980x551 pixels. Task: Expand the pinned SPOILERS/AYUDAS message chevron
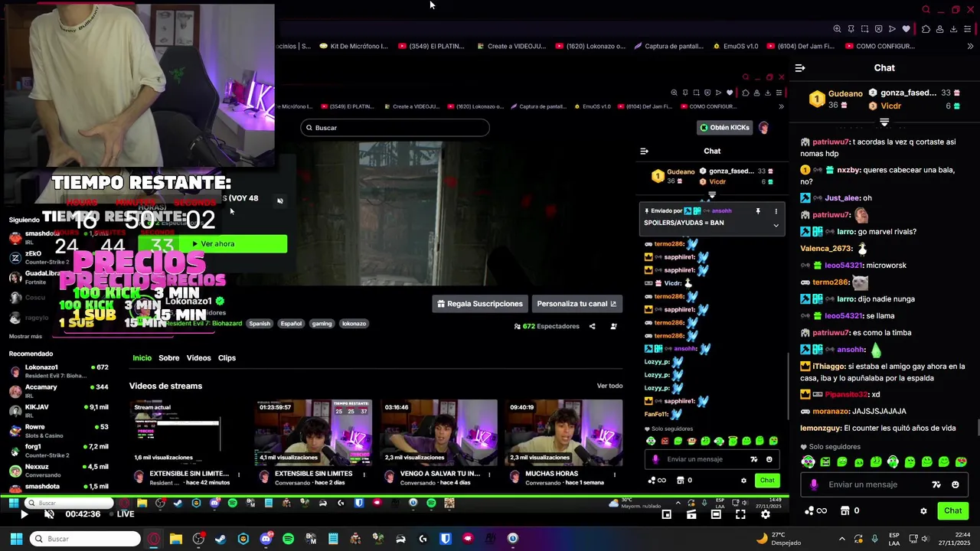click(x=776, y=225)
